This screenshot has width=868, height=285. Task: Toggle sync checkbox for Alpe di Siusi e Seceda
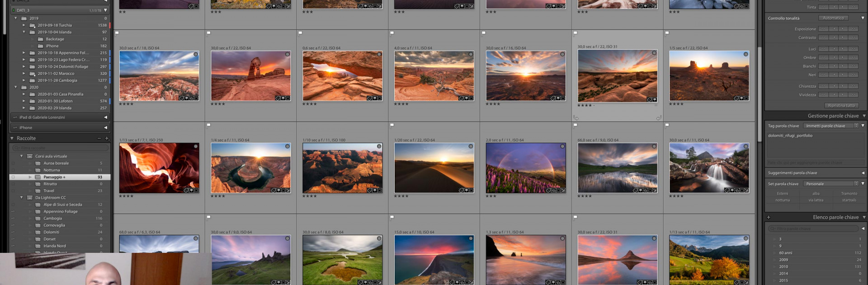13,205
